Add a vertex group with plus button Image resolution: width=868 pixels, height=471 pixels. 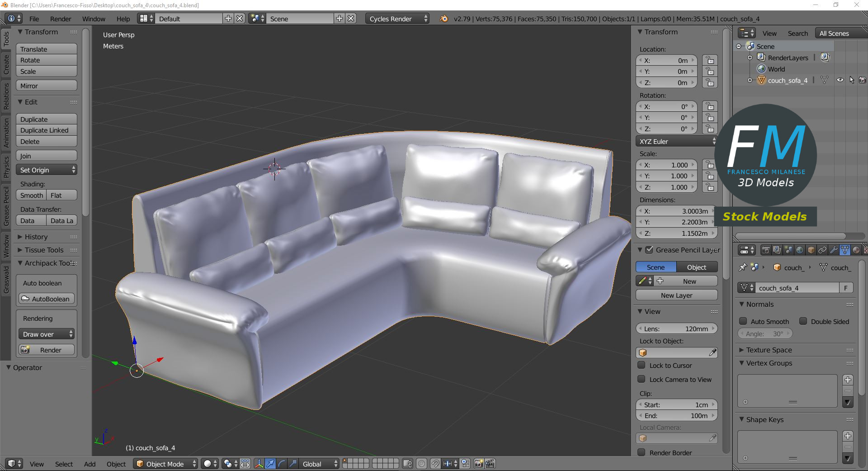(848, 380)
